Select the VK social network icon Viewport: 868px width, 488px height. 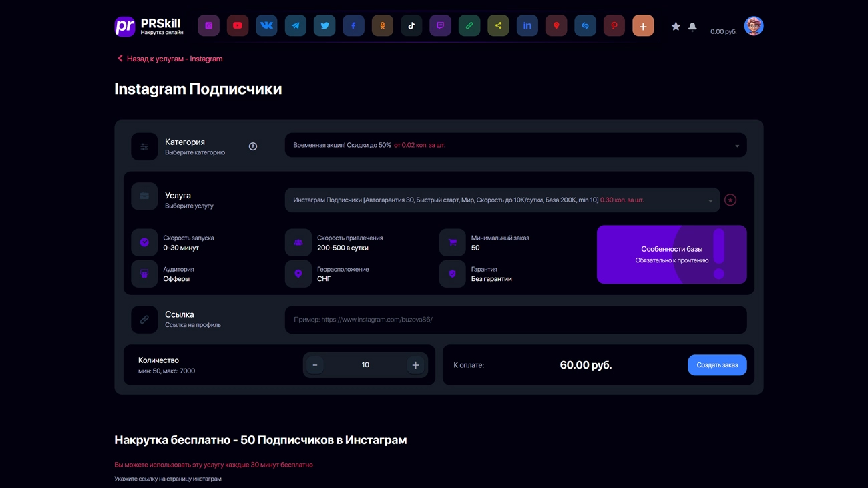point(266,26)
